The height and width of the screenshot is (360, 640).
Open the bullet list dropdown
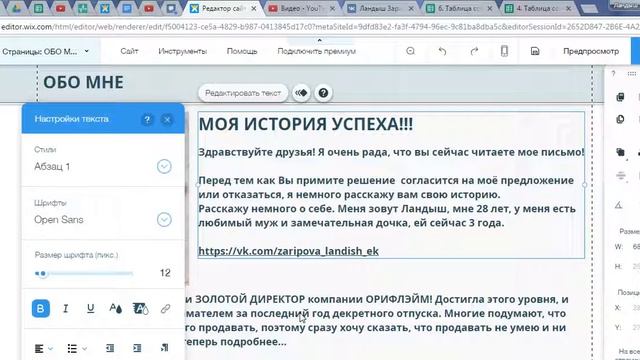pos(76,348)
